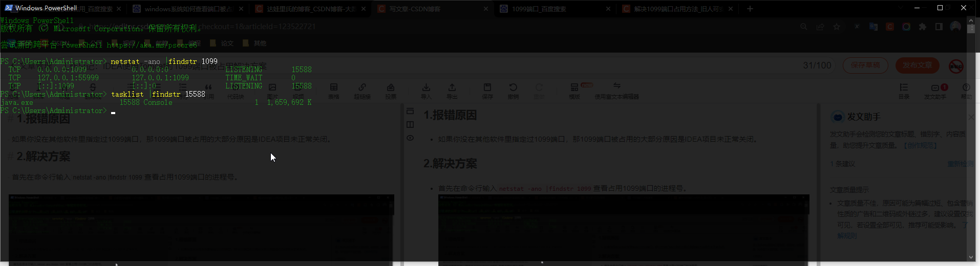
Task: Click the BUG prohibition icon in editor
Action: [956, 66]
